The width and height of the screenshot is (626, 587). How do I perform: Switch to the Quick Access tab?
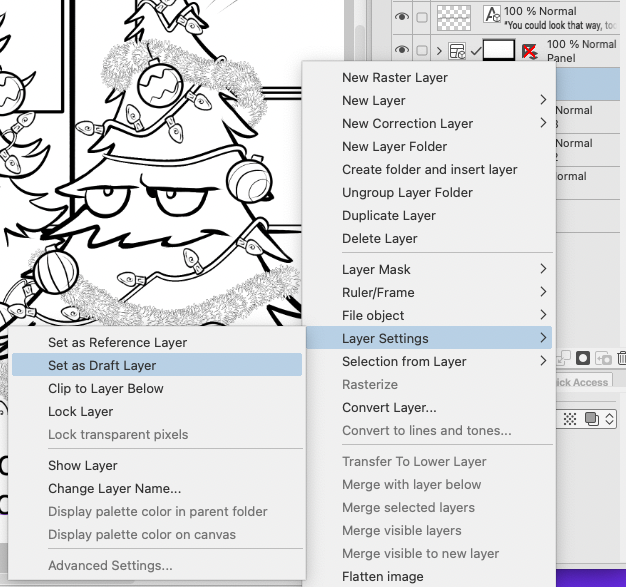(x=583, y=382)
